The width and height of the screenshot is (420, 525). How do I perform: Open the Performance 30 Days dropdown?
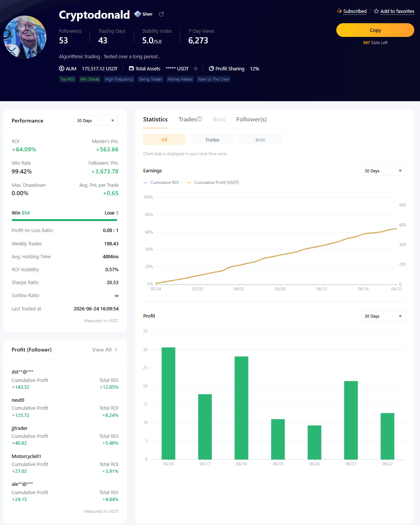point(96,121)
